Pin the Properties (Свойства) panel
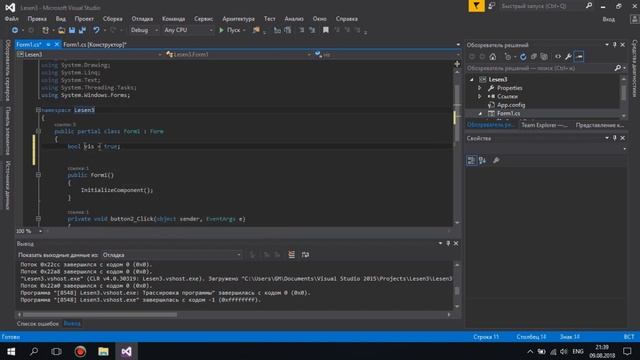 point(615,138)
